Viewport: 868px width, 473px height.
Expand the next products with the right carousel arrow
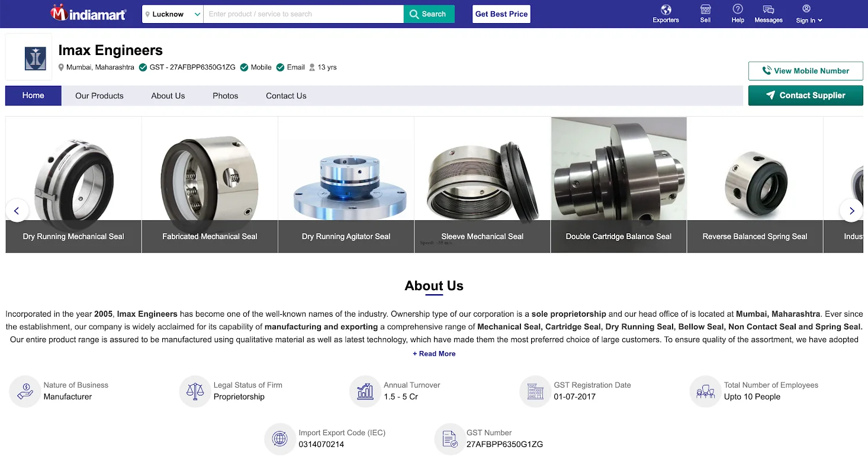[851, 210]
